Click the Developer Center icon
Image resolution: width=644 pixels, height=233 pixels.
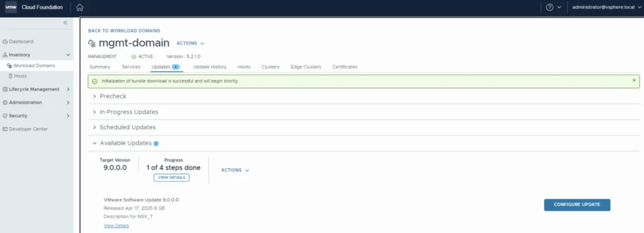tap(5, 129)
